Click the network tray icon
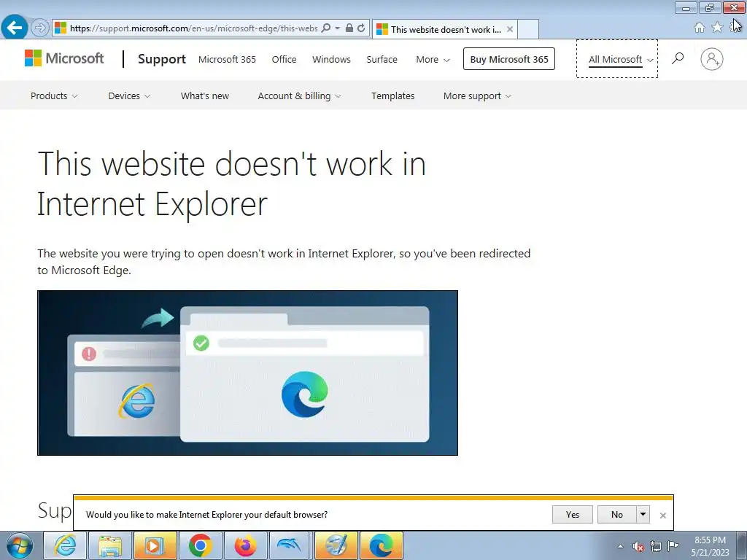Image resolution: width=747 pixels, height=560 pixels. pos(656,546)
